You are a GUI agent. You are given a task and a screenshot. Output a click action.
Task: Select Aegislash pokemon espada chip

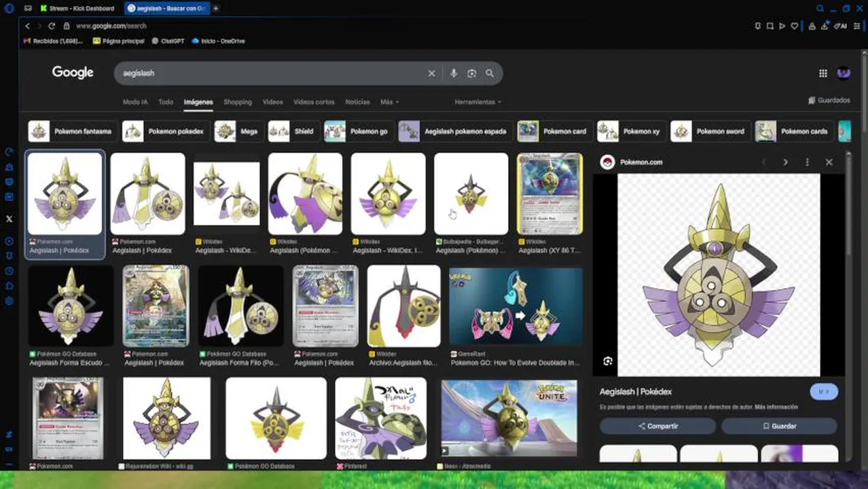pos(454,132)
